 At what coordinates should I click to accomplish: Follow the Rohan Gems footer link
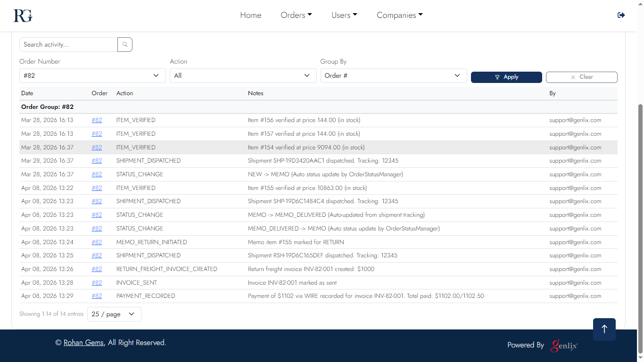[83, 343]
